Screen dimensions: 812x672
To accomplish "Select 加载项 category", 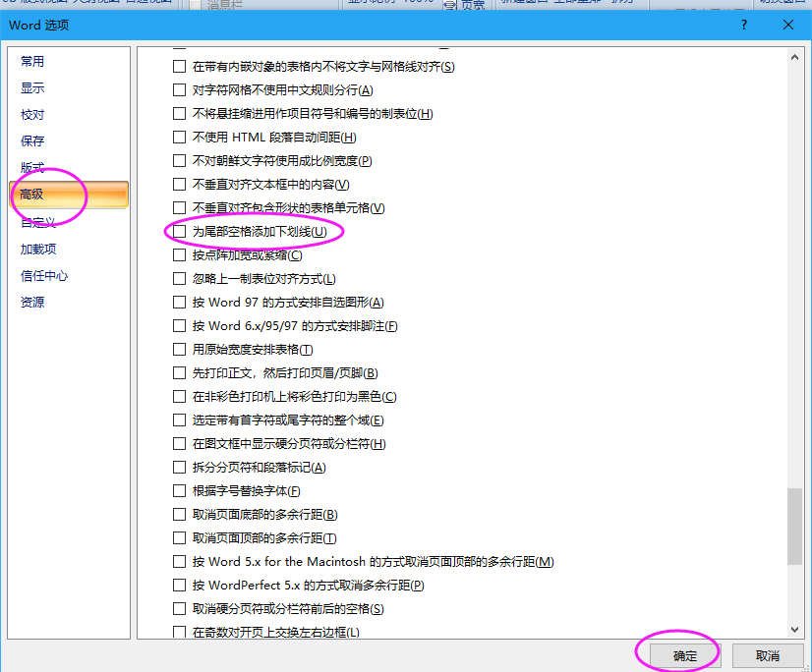I will coord(38,250).
